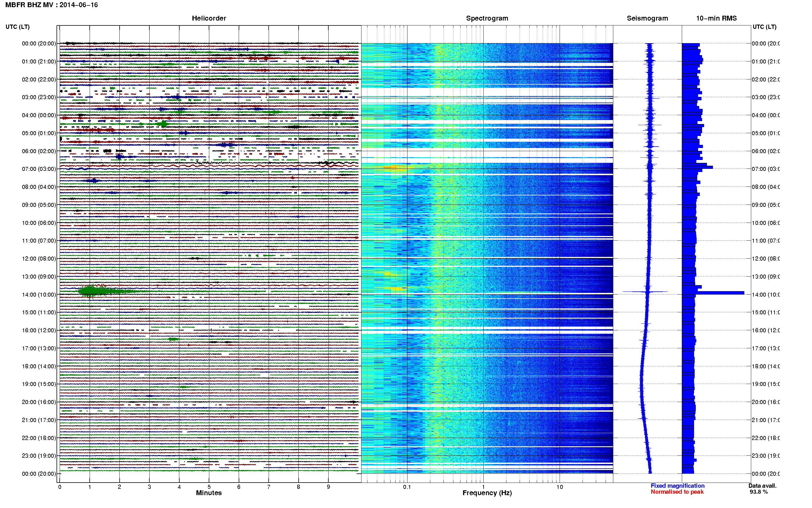Click the left 03:00 (23:00) time label
Screen dimensions: 812x508
pos(39,97)
